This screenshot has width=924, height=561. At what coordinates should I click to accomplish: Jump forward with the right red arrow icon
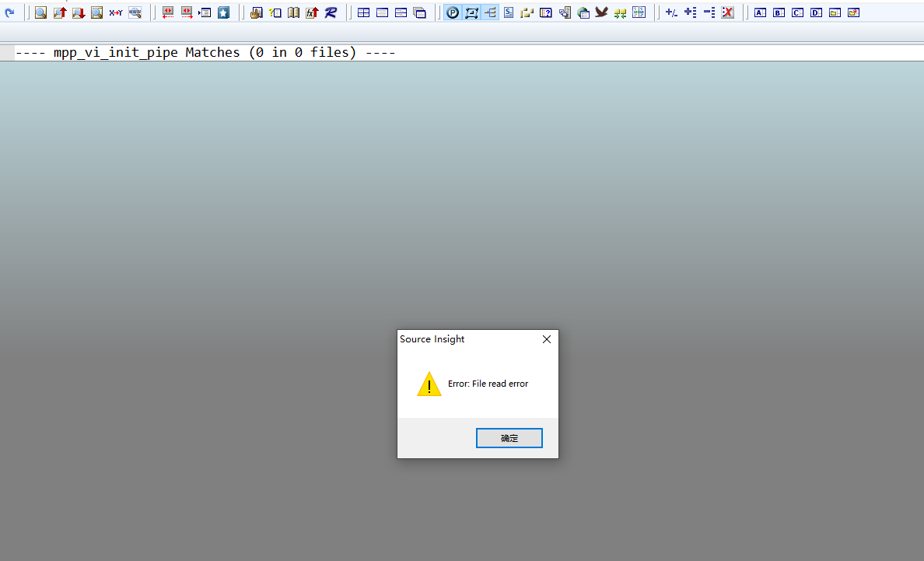click(187, 12)
